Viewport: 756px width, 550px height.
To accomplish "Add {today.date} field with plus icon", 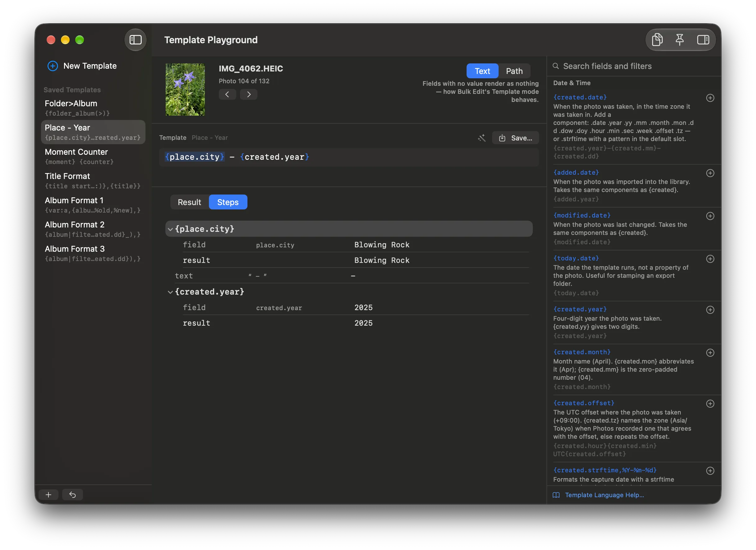I will (x=710, y=259).
